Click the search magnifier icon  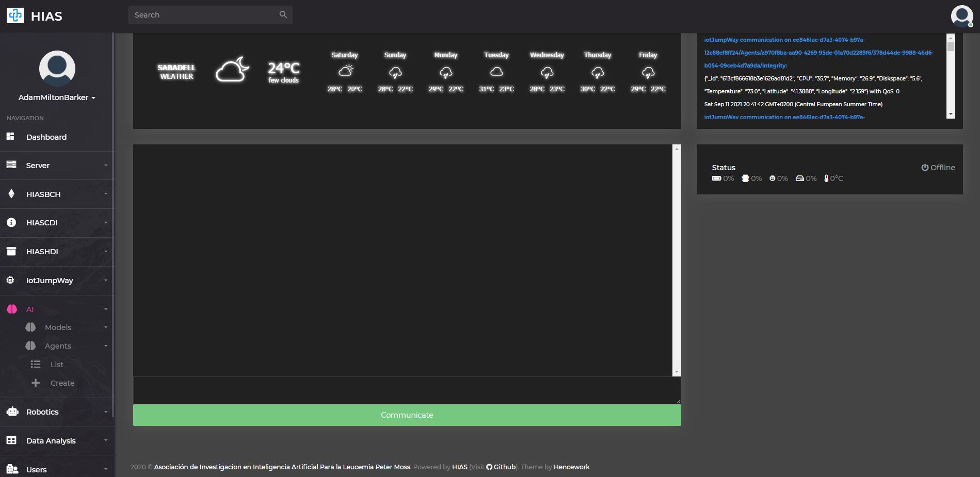(x=283, y=14)
